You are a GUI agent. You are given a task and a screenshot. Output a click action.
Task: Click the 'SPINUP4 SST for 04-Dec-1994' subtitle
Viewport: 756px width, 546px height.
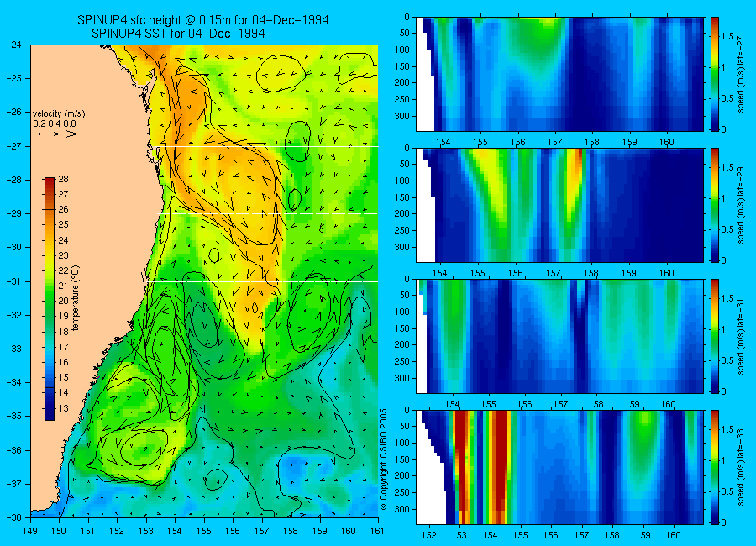point(178,34)
